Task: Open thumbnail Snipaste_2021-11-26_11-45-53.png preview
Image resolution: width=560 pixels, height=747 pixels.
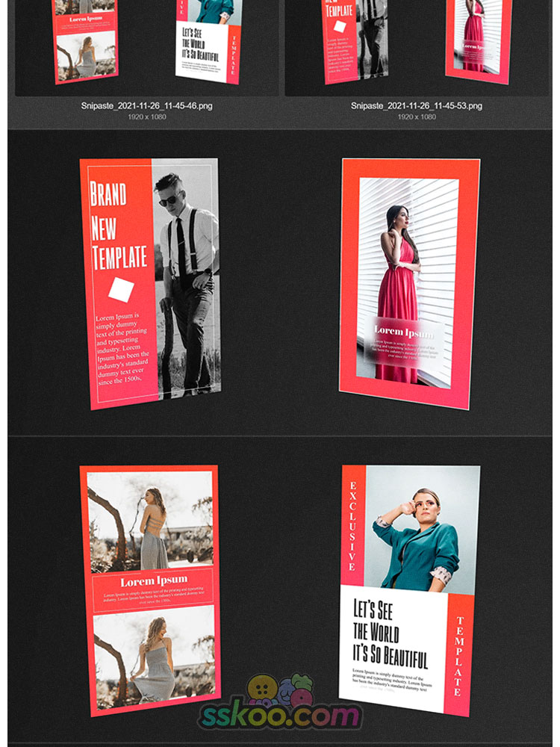Action: (x=417, y=48)
